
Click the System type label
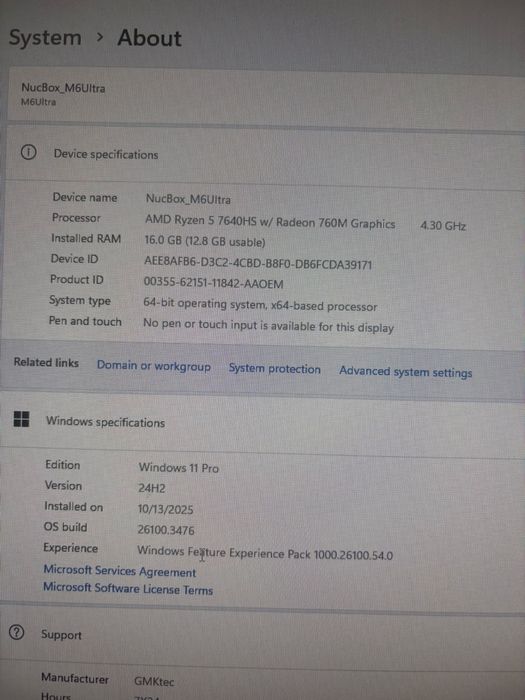click(x=80, y=301)
